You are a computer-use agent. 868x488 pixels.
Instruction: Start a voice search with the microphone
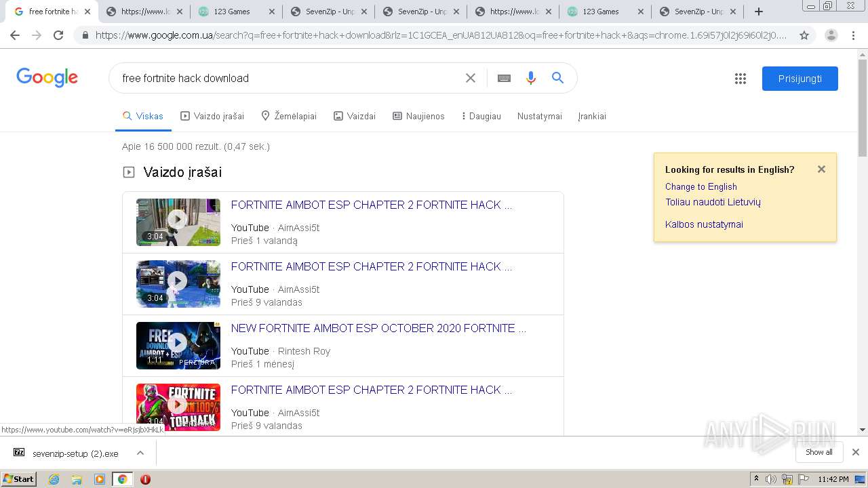531,78
